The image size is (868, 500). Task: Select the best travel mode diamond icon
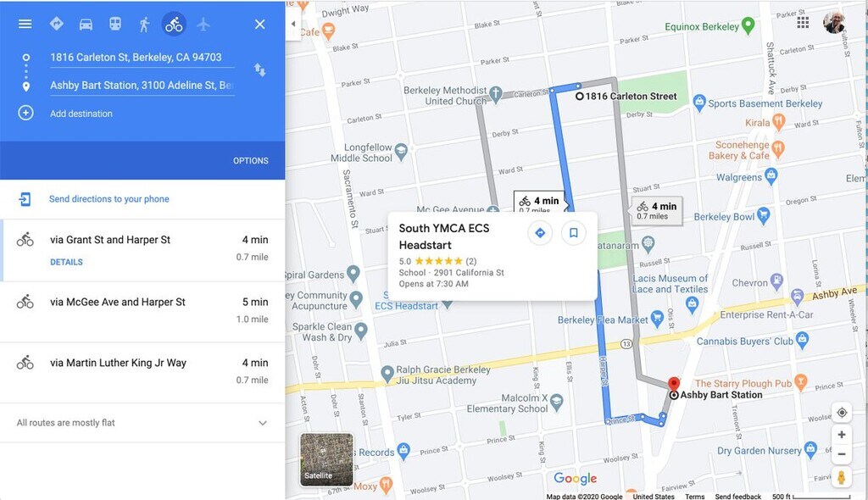click(57, 24)
